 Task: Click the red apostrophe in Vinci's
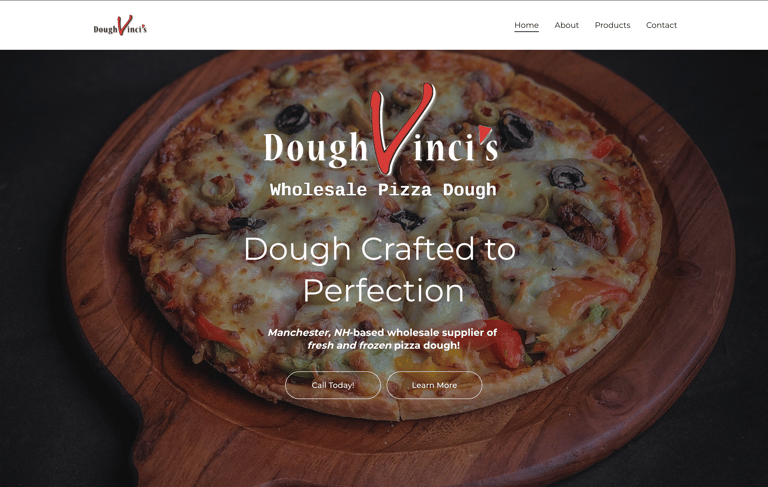485,132
